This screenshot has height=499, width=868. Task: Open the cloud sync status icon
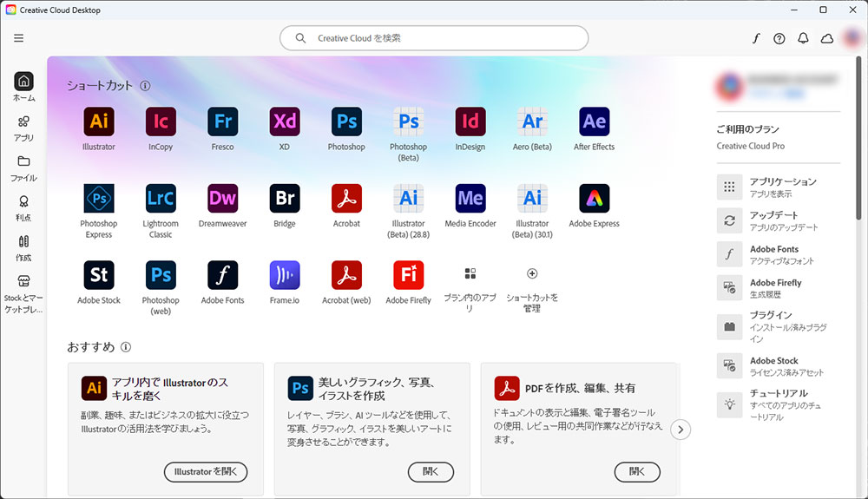click(826, 38)
